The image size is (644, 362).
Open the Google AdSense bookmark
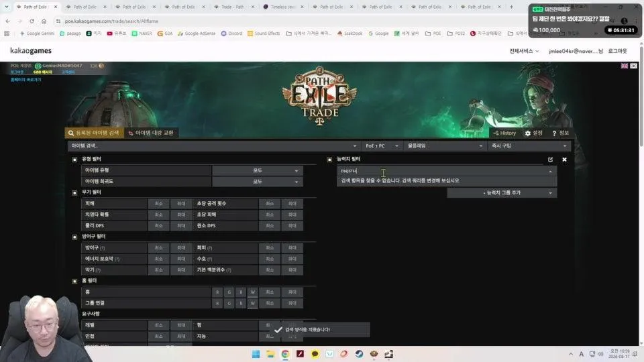click(x=197, y=34)
